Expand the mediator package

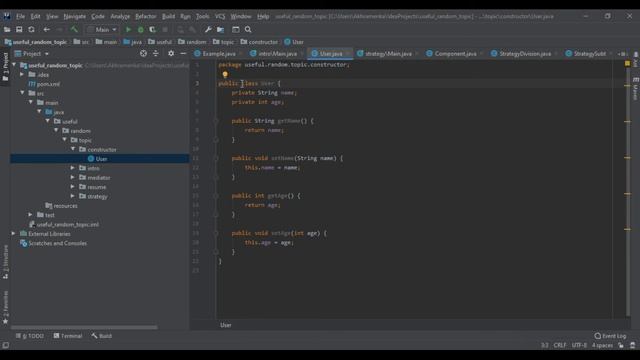click(73, 177)
